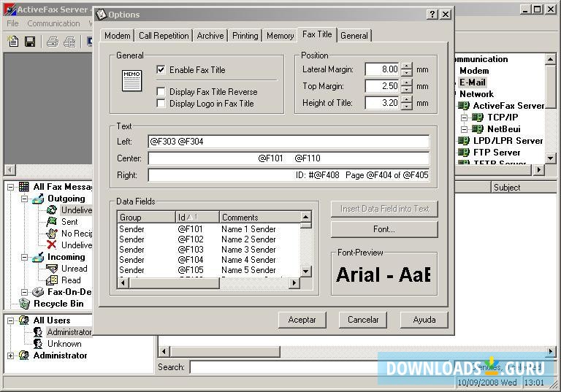Click Insert Data Field into Text button
Viewport: 561px width, 392px height.
[x=384, y=209]
